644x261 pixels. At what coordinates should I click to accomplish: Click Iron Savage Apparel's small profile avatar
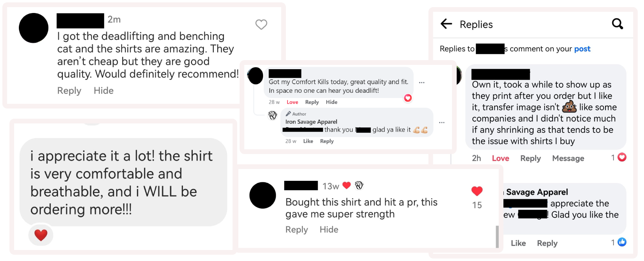pos(273,116)
